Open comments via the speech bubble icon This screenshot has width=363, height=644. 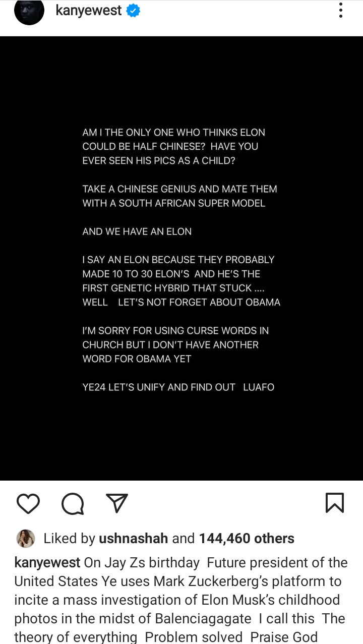click(73, 503)
